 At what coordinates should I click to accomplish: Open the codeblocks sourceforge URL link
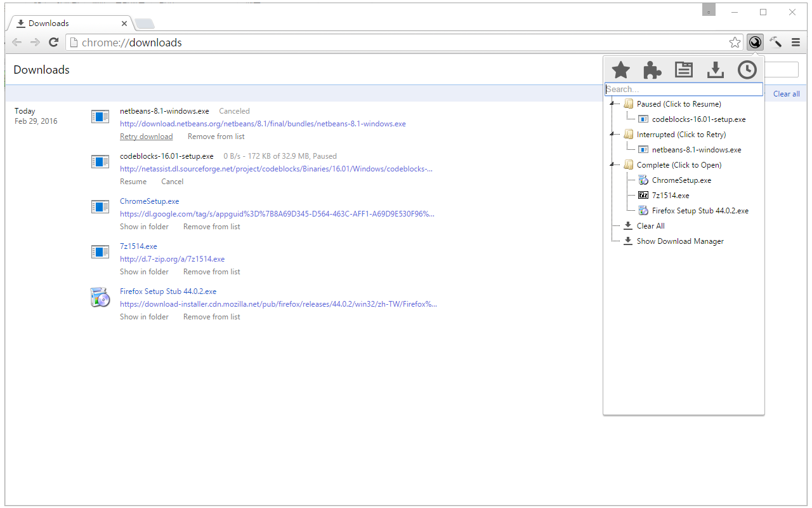coord(276,169)
